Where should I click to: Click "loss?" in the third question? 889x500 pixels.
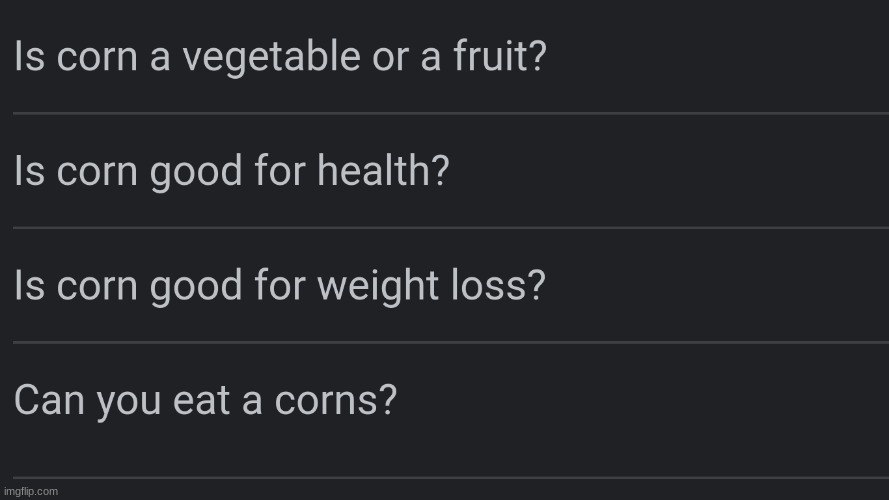pos(498,285)
